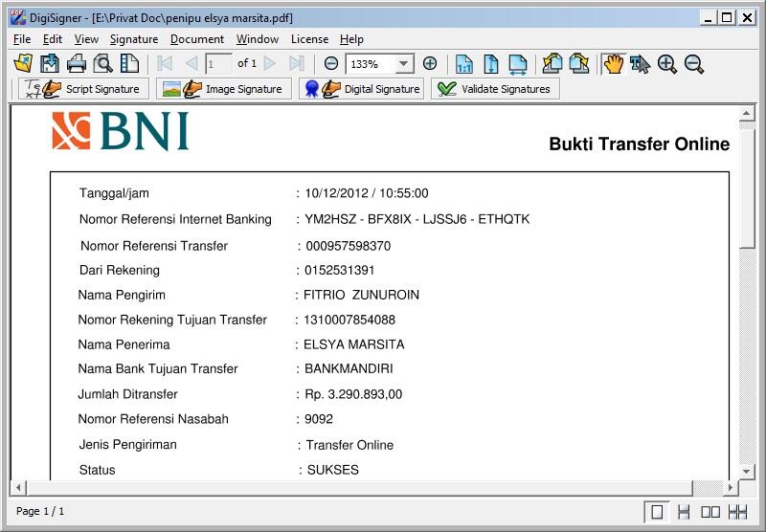This screenshot has width=766, height=532.
Task: Click the zoom out minus circle
Action: [331, 63]
